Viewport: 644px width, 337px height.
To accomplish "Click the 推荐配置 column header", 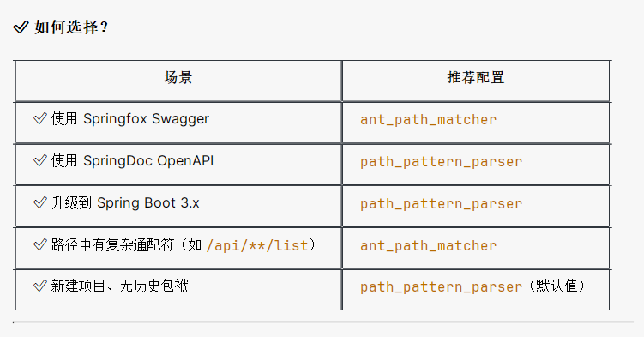I will [x=476, y=77].
